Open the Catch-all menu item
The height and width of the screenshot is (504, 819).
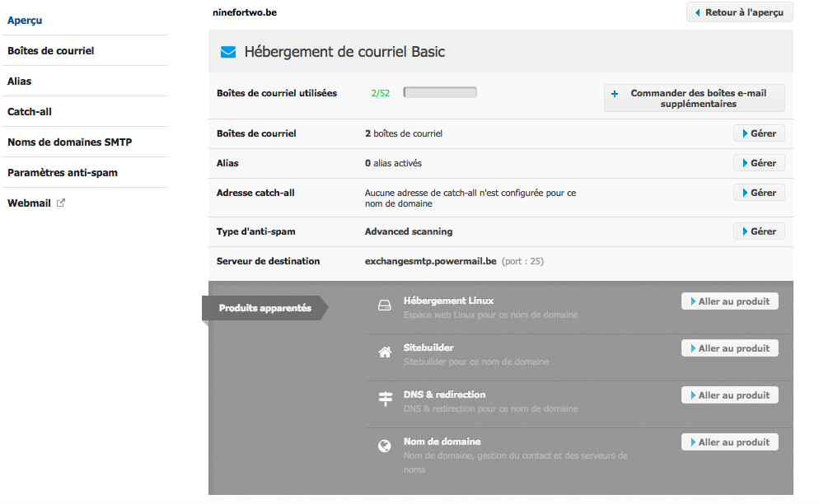[30, 111]
